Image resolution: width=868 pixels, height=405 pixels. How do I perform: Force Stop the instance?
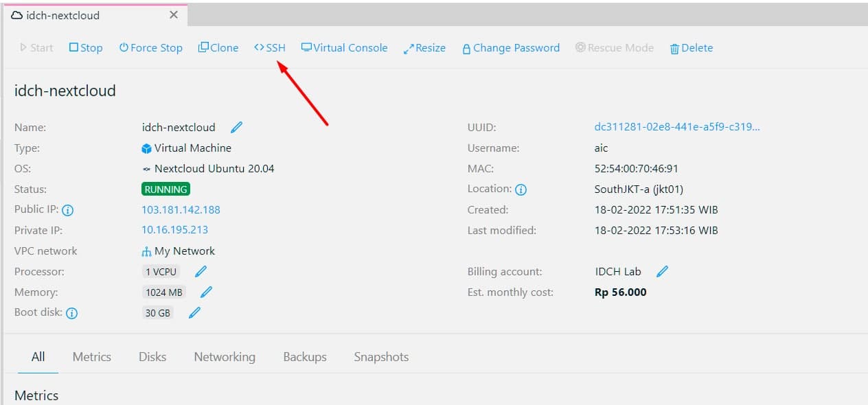pyautogui.click(x=150, y=48)
